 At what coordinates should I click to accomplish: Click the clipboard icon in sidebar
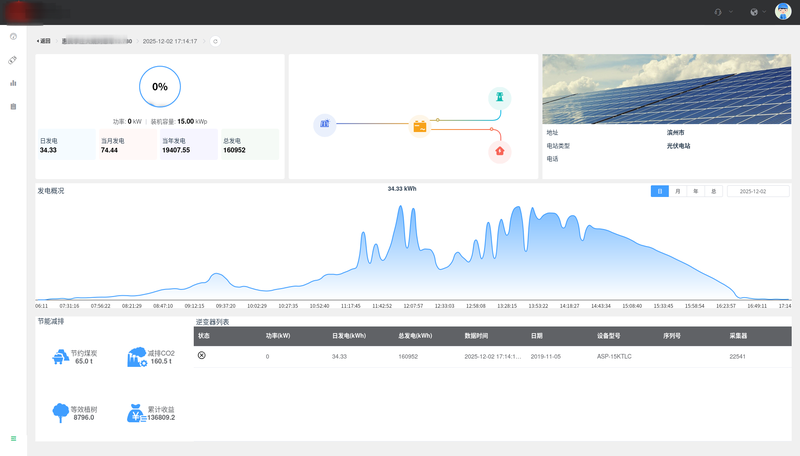(x=13, y=106)
